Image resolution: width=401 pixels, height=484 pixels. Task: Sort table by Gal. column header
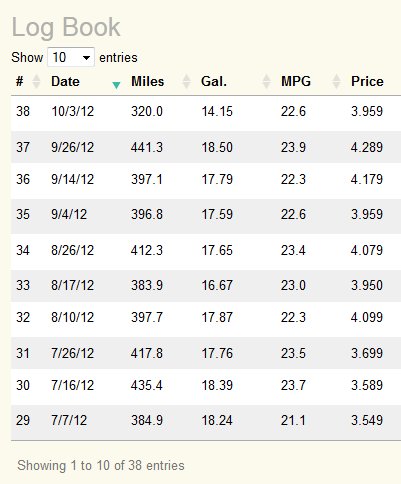tap(214, 82)
